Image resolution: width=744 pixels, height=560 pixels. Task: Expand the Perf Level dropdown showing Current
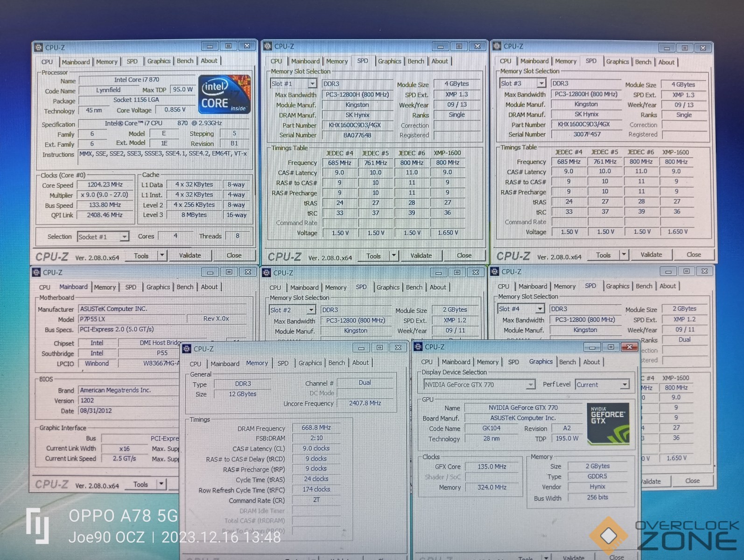pyautogui.click(x=625, y=385)
